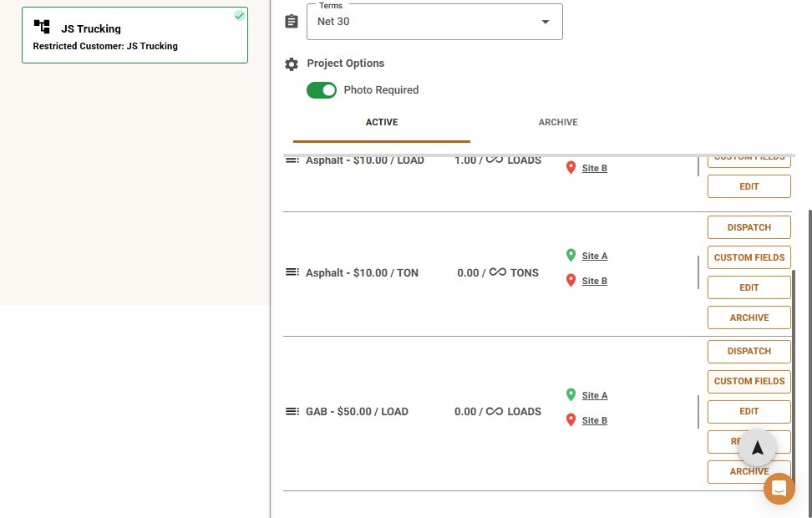Open Site B link in Asphalt LOAD row
Screen dimensions: 812x518
coord(595,168)
